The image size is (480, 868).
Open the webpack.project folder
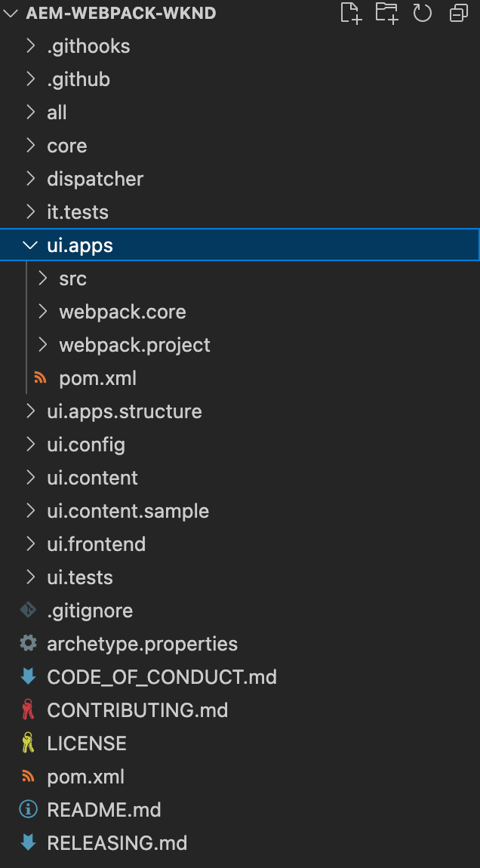[x=134, y=344]
